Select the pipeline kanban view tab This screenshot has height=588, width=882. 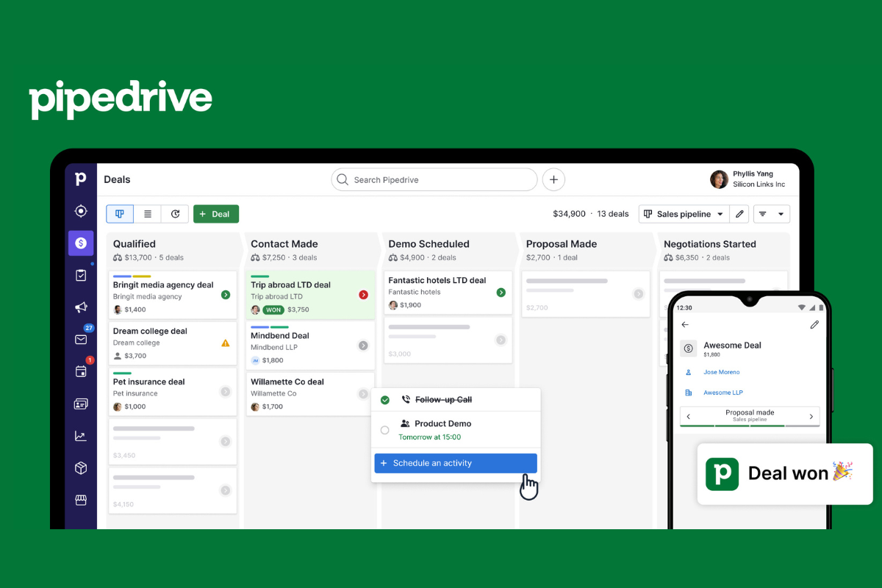coord(120,214)
